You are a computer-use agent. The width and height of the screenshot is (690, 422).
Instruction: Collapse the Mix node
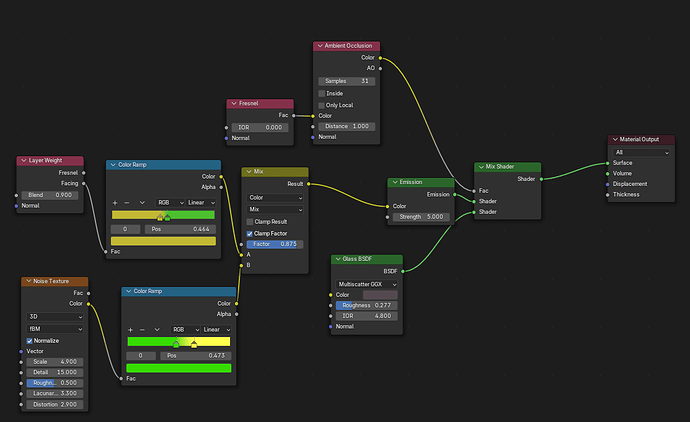tap(249, 172)
